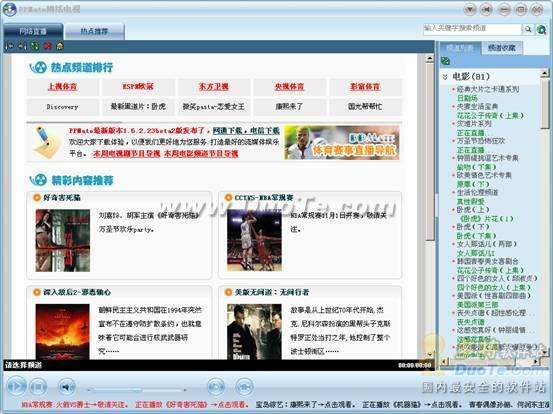This screenshot has width=553, height=414.
Task: Open the ESPN channel link
Action: click(138, 87)
